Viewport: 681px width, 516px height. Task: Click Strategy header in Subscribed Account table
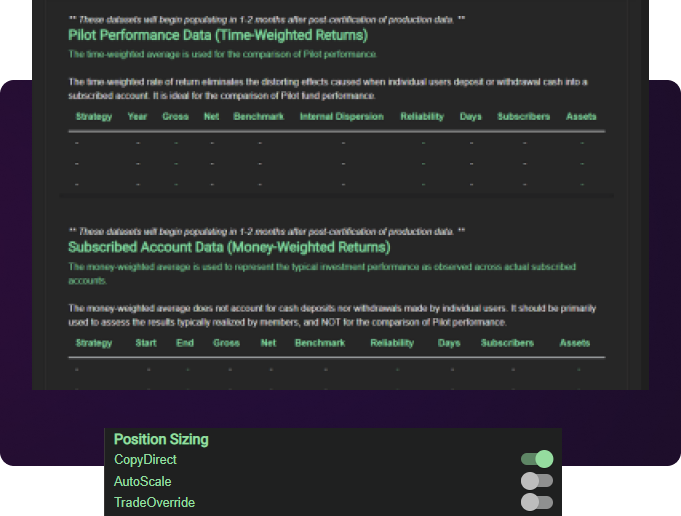point(94,343)
